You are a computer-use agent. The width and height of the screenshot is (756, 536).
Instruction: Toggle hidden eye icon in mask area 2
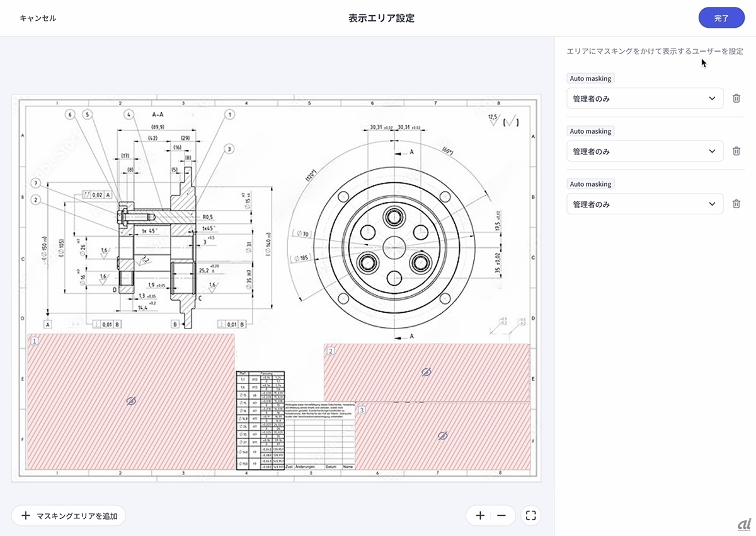pyautogui.click(x=426, y=373)
